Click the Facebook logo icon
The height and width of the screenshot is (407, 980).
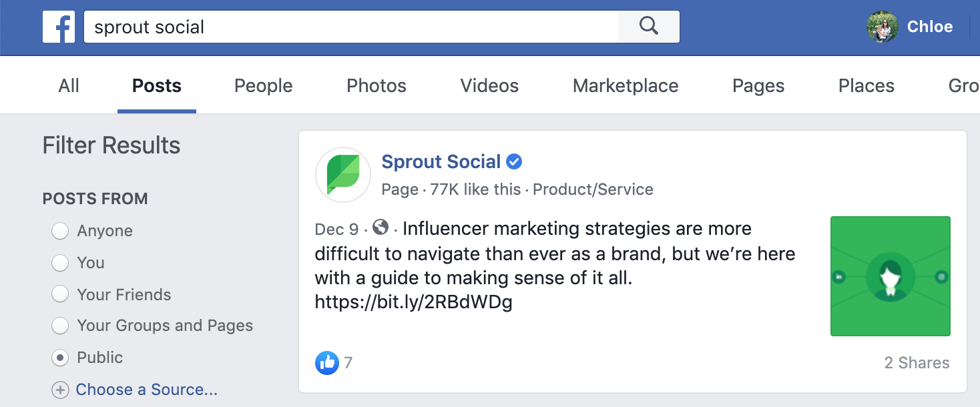click(x=59, y=27)
